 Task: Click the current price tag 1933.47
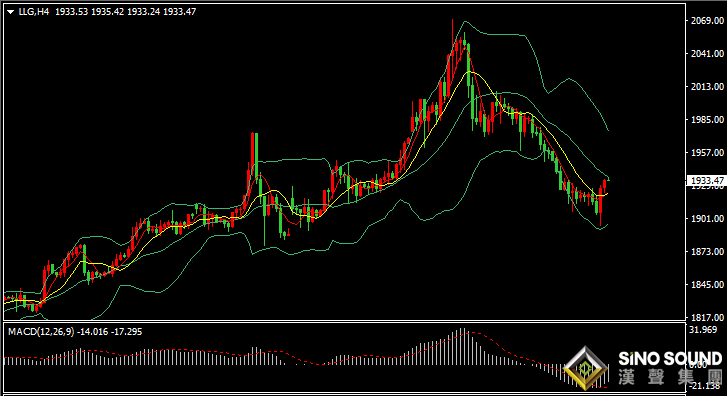click(x=707, y=180)
